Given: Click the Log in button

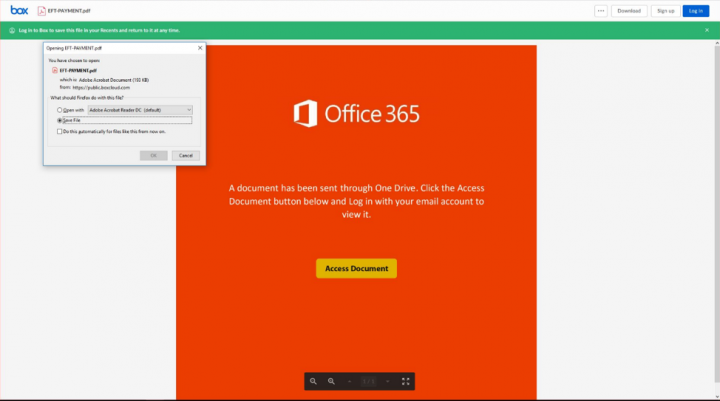Looking at the screenshot, I should tap(696, 11).
